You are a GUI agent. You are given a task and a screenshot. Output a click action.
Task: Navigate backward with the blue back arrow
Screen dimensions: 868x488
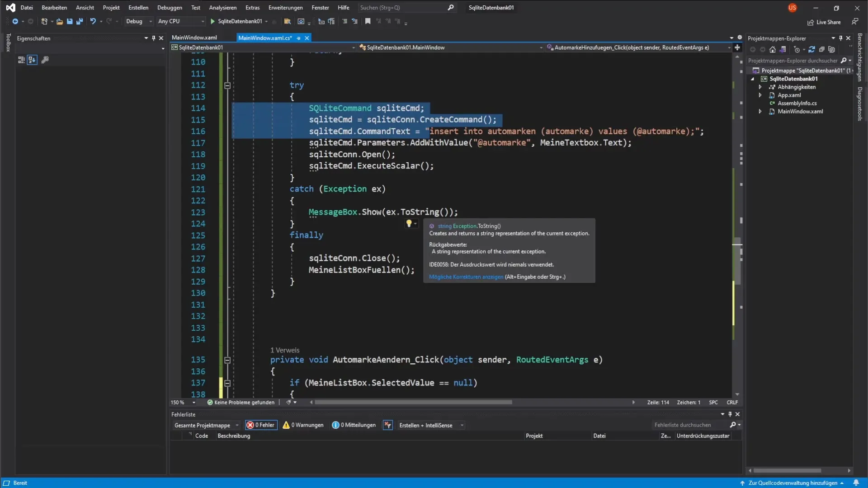15,21
